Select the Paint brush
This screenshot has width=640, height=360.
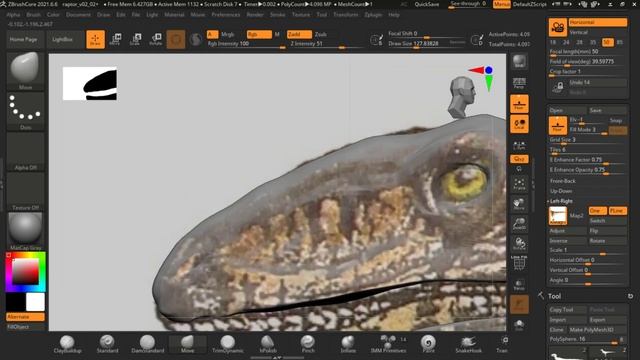pyautogui.click(x=428, y=344)
